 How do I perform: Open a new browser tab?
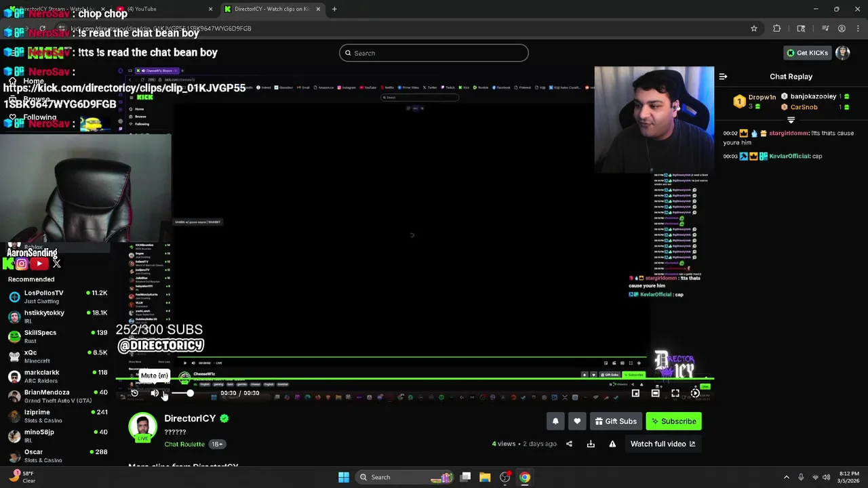pyautogui.click(x=334, y=9)
